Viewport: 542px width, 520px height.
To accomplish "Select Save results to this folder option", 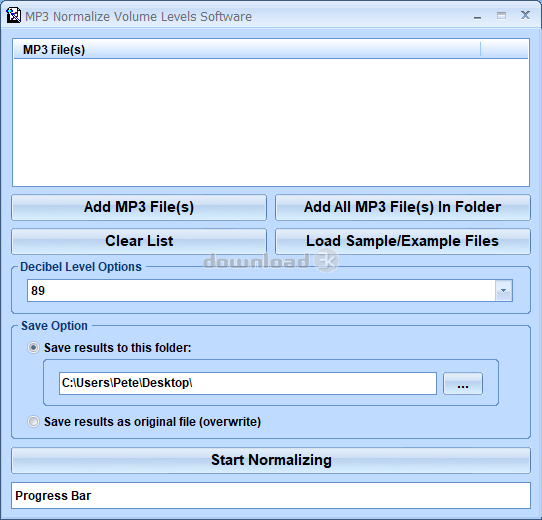I will [33, 347].
